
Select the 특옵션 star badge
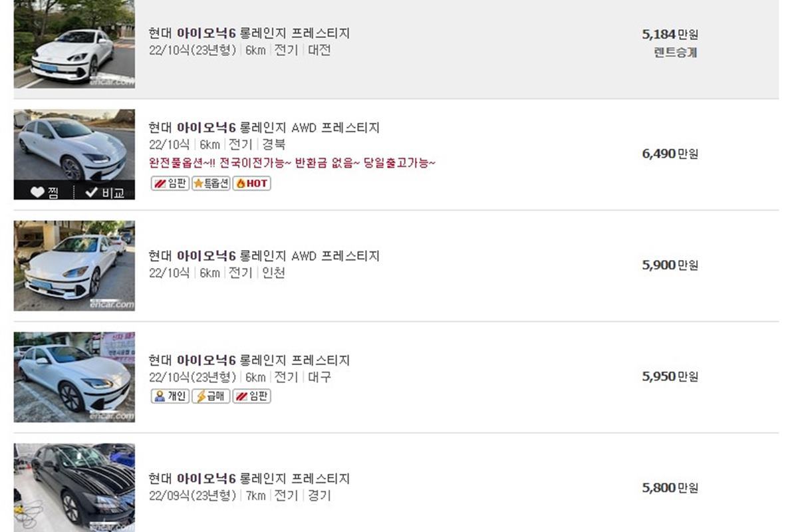[x=211, y=184]
